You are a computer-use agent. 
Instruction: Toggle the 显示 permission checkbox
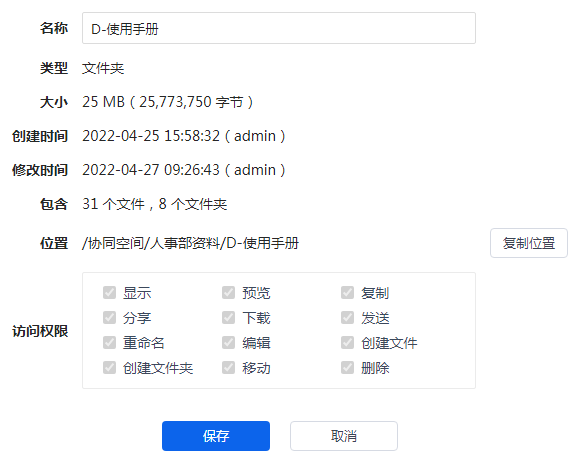coord(109,292)
